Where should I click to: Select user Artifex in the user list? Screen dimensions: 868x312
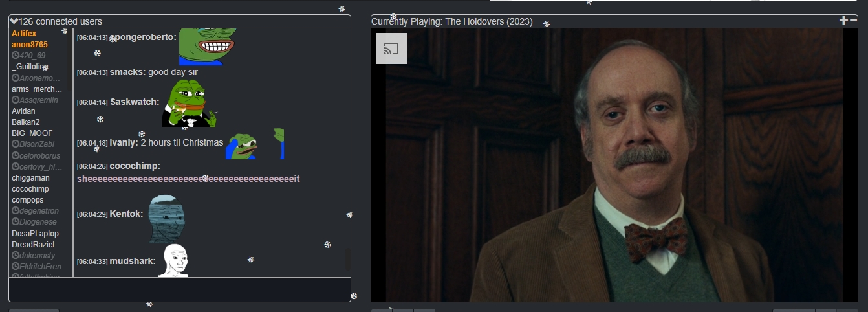24,33
